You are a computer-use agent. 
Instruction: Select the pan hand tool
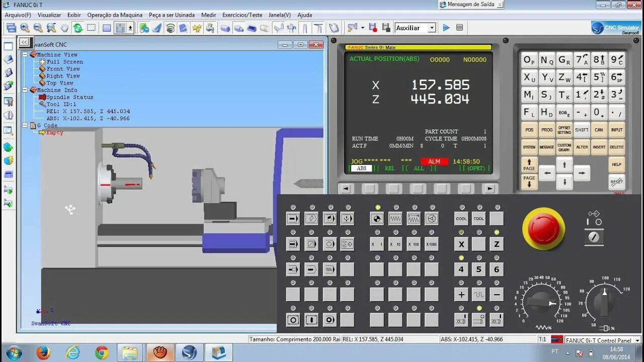pos(64,28)
